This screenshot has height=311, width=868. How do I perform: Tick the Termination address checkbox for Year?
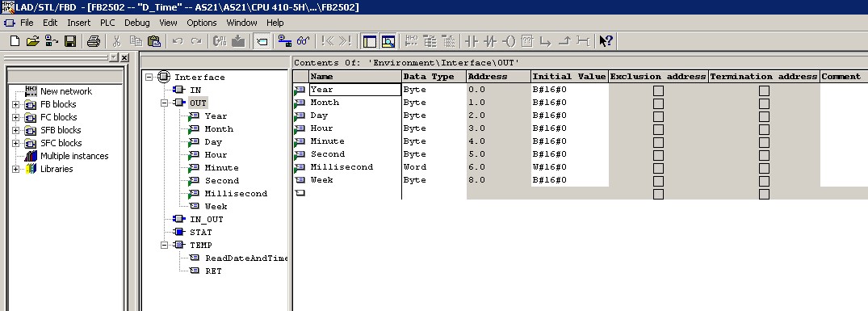point(764,90)
